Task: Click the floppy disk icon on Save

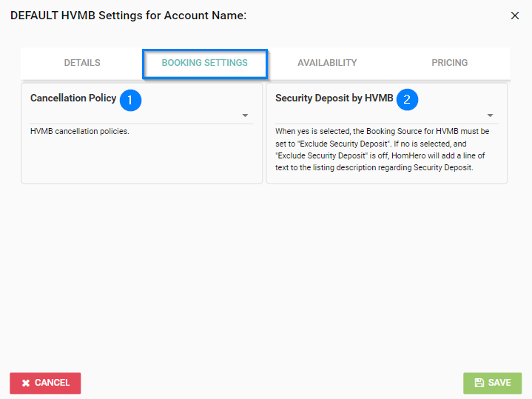Action: (x=479, y=383)
